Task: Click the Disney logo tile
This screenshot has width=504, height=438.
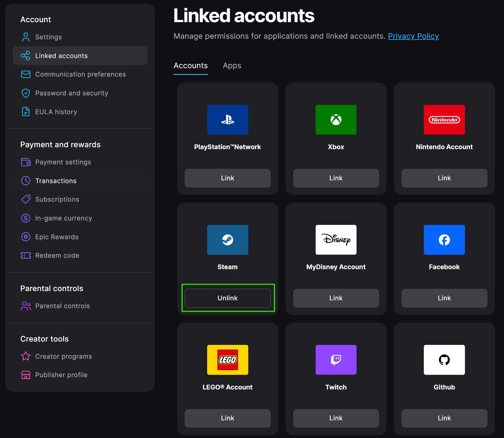Action: pyautogui.click(x=336, y=240)
